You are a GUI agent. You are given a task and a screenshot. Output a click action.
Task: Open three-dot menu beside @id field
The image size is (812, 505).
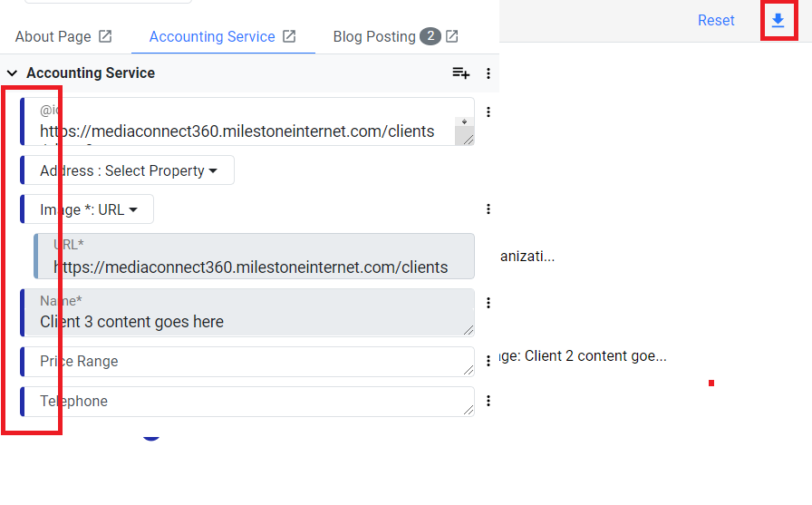488,112
